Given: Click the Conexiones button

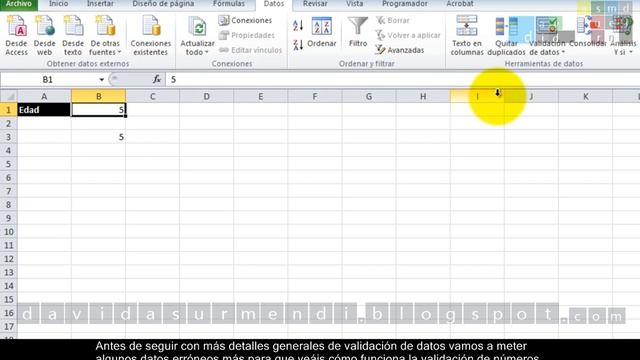Looking at the screenshot, I should tap(245, 20).
